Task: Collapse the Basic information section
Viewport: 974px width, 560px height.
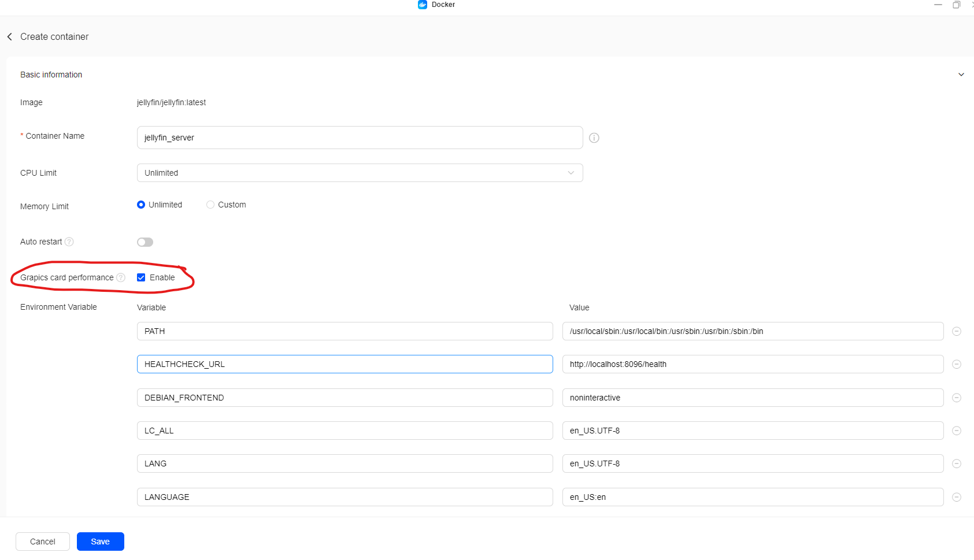Action: pos(961,75)
